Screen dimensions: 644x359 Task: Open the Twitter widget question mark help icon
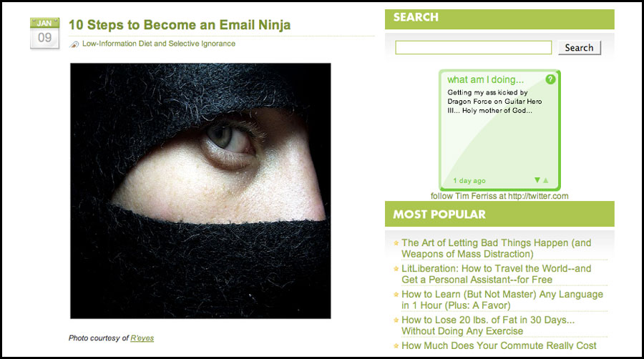tap(550, 79)
